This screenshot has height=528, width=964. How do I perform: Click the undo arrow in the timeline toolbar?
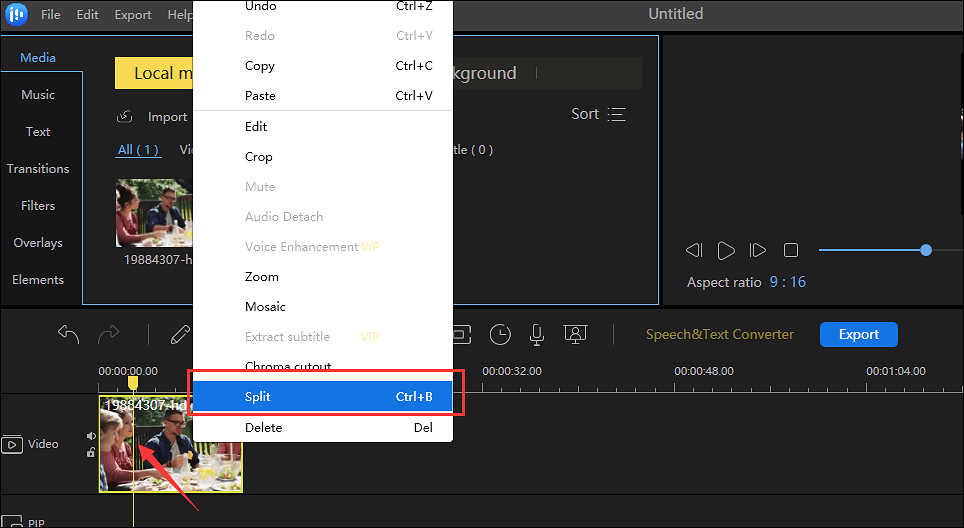[x=68, y=334]
